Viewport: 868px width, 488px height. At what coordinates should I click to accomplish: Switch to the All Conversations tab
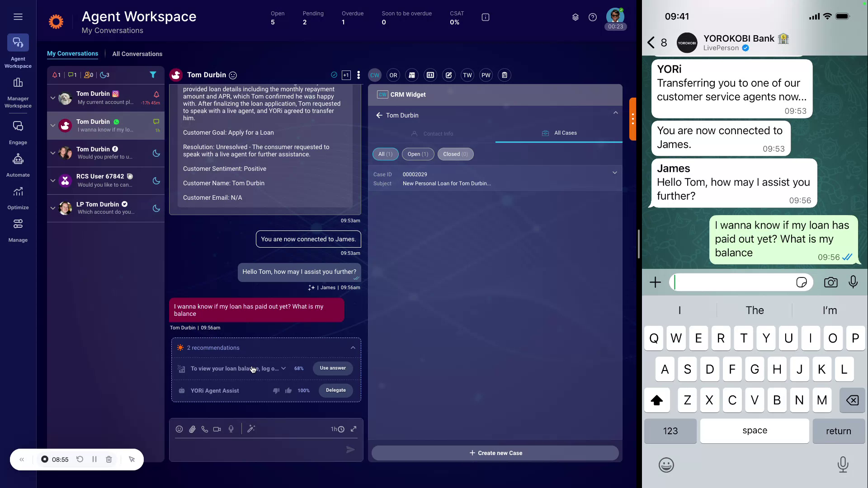pos(137,54)
